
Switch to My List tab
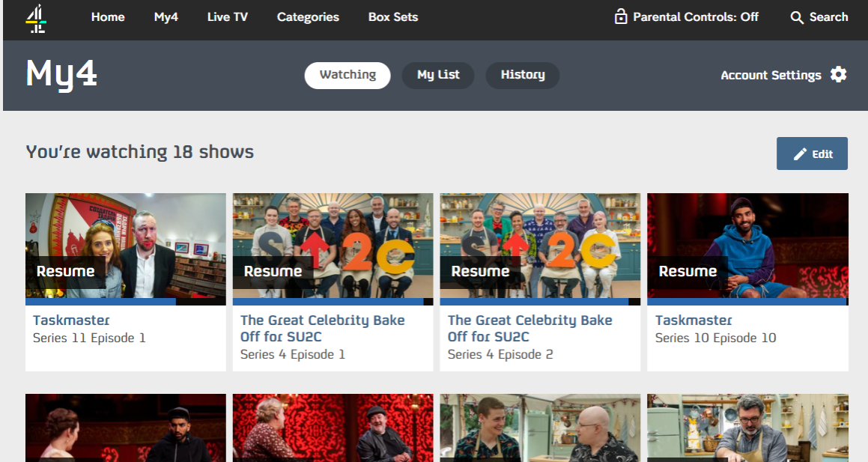tap(438, 75)
